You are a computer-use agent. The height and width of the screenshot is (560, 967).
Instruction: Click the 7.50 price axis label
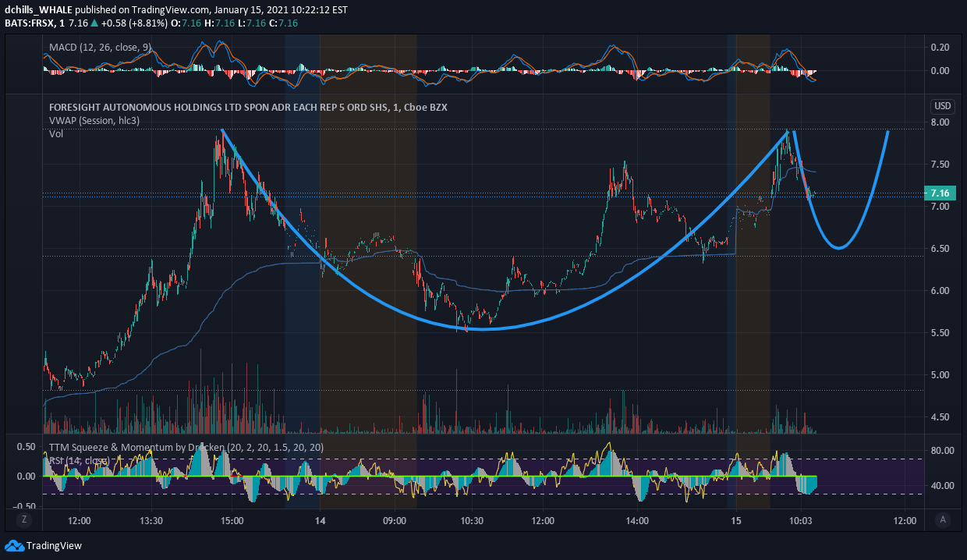(x=939, y=165)
